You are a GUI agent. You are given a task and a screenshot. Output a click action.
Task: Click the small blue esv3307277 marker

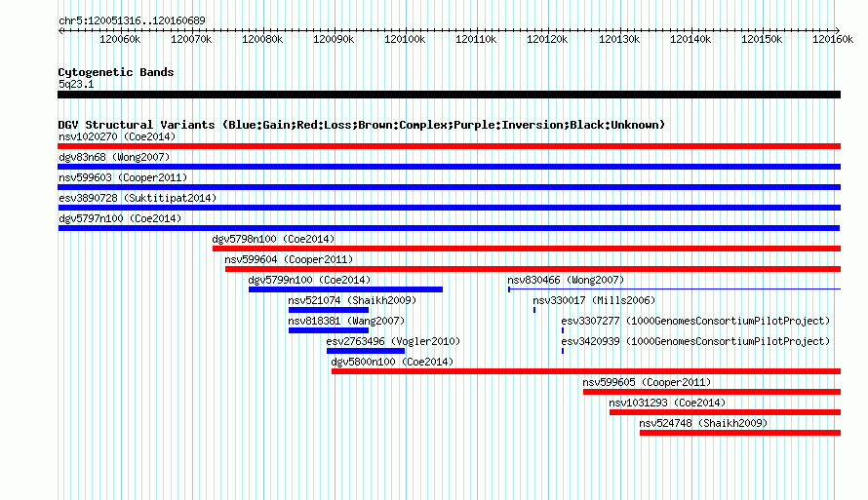click(x=563, y=330)
